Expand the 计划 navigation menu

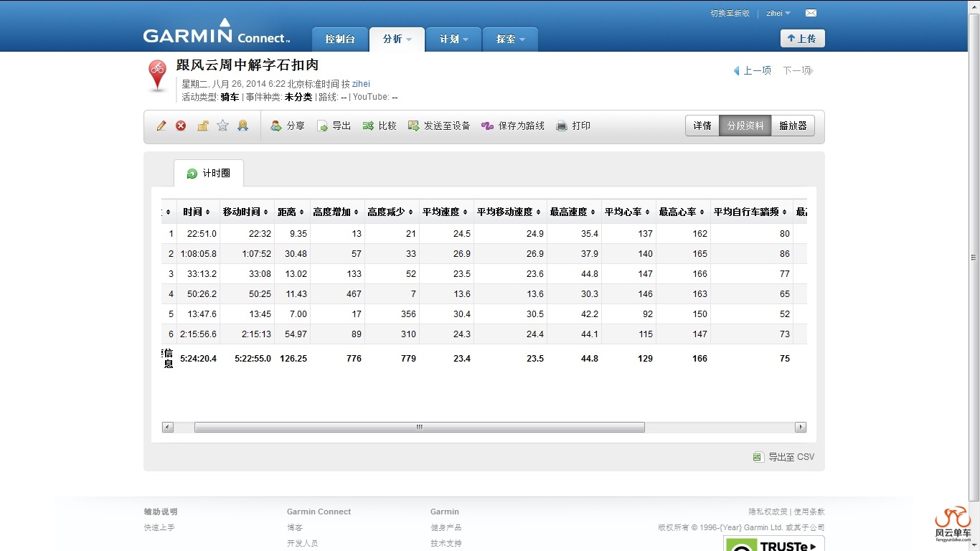tap(454, 39)
